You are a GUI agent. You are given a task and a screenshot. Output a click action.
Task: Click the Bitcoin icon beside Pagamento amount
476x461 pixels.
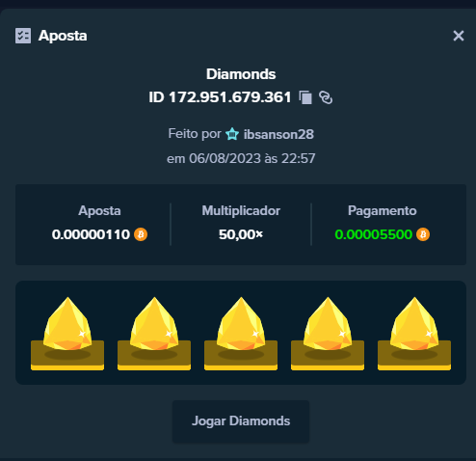[x=423, y=234]
